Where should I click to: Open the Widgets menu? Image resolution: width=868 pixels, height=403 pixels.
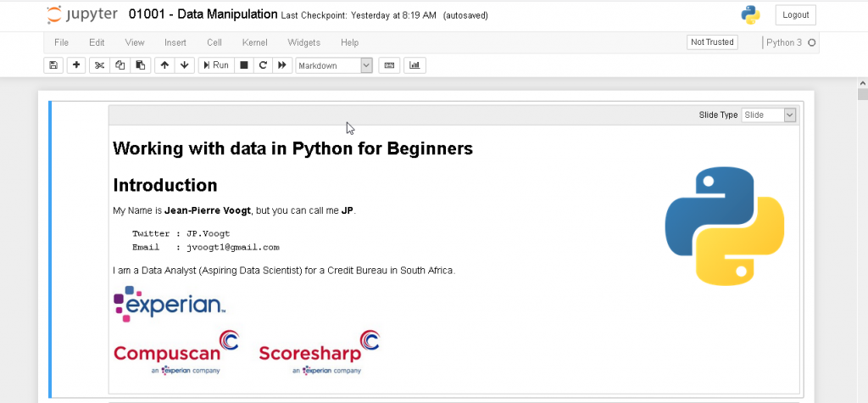[304, 42]
